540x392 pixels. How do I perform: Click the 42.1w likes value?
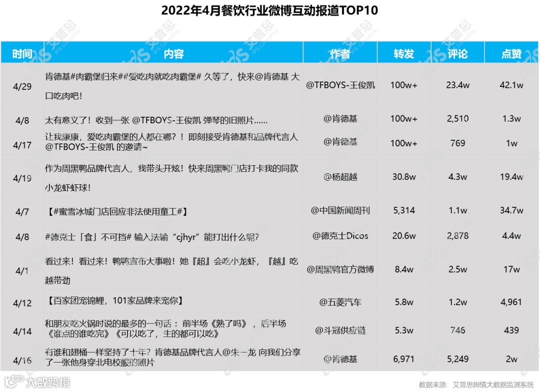(511, 85)
